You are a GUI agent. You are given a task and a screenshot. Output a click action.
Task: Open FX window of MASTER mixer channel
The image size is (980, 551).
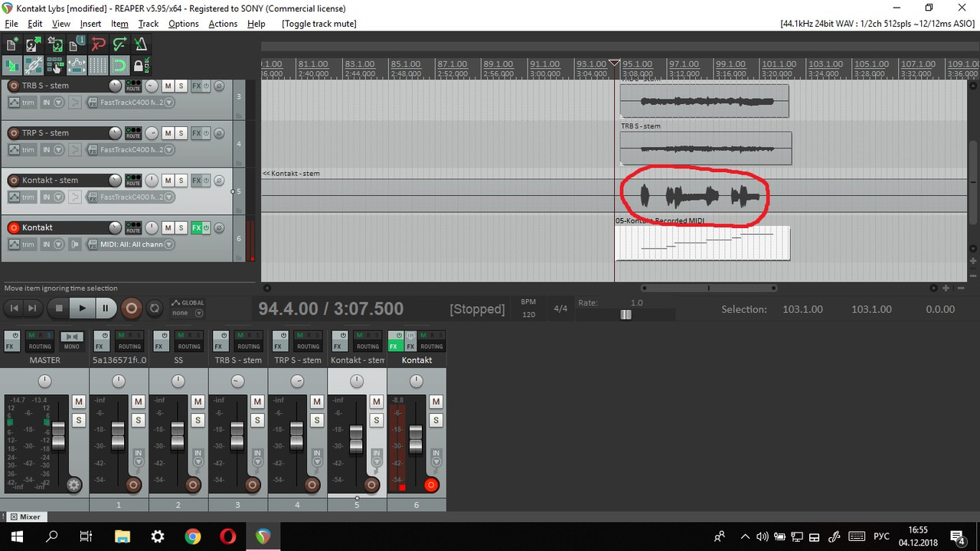tap(11, 341)
